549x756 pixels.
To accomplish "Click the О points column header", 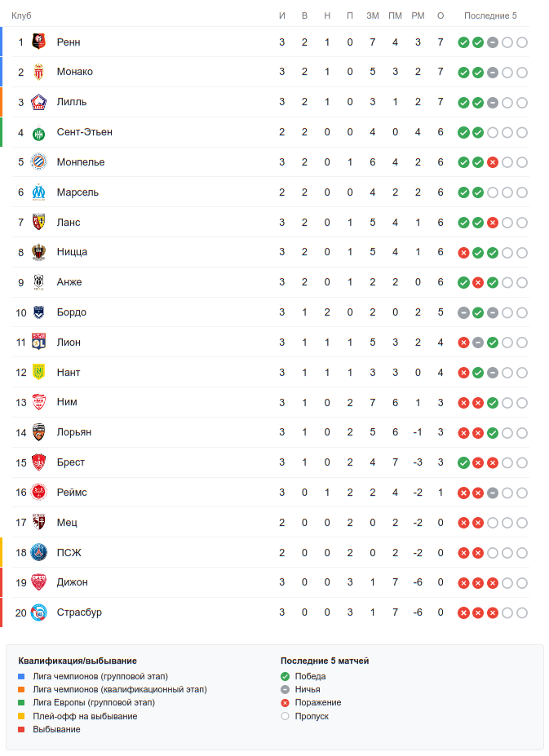I will tap(441, 15).
